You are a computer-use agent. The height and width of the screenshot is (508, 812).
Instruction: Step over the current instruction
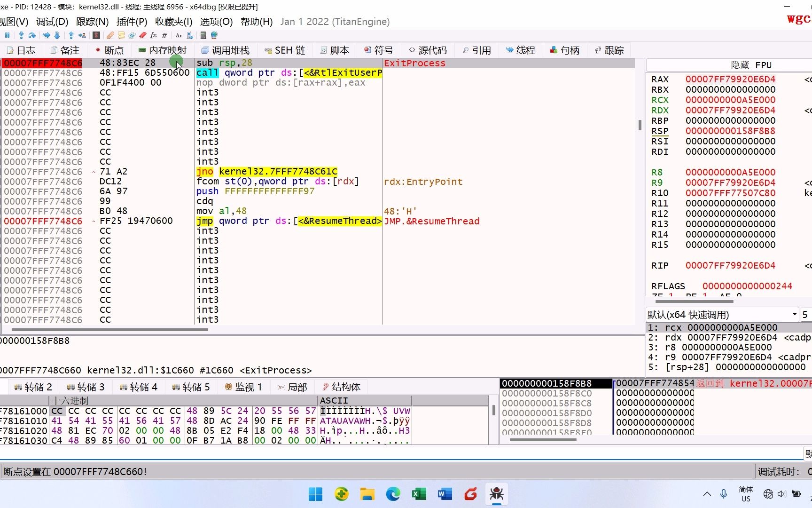(x=47, y=35)
